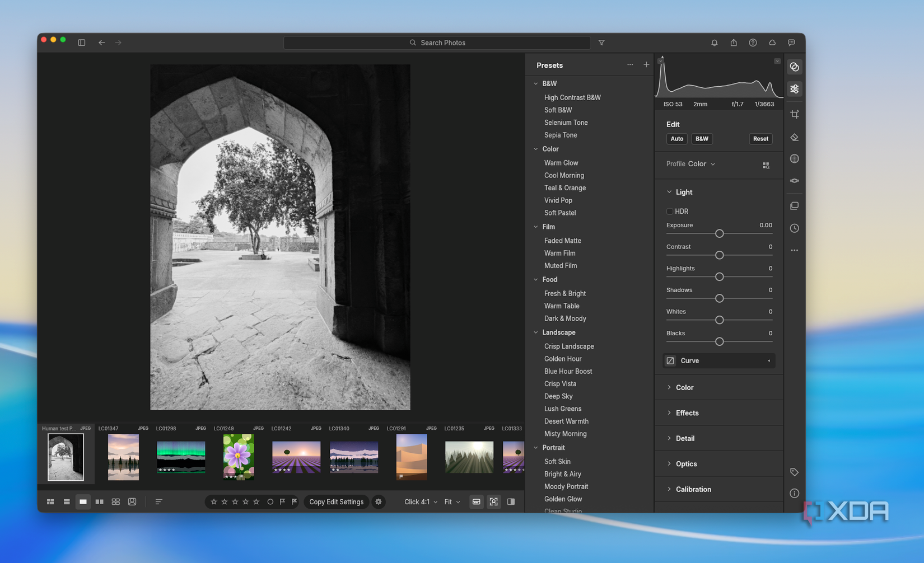The height and width of the screenshot is (563, 924).
Task: Open the edit History clock icon
Action: (x=794, y=228)
